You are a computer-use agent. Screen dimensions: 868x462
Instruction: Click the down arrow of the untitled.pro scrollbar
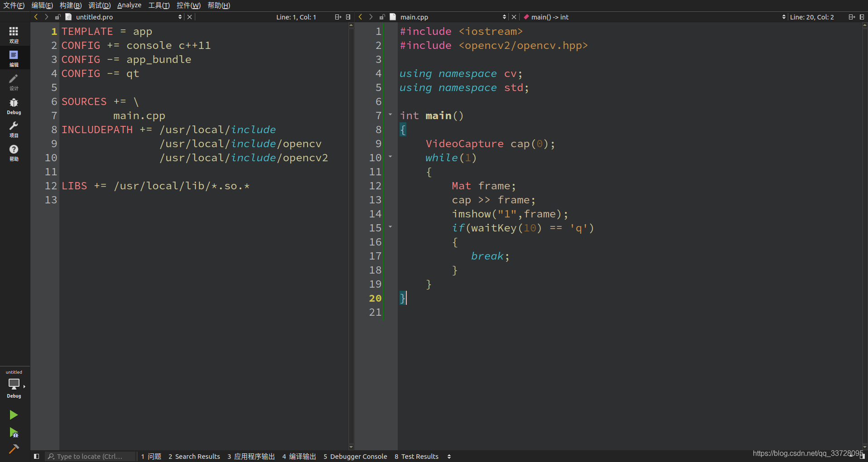point(351,447)
